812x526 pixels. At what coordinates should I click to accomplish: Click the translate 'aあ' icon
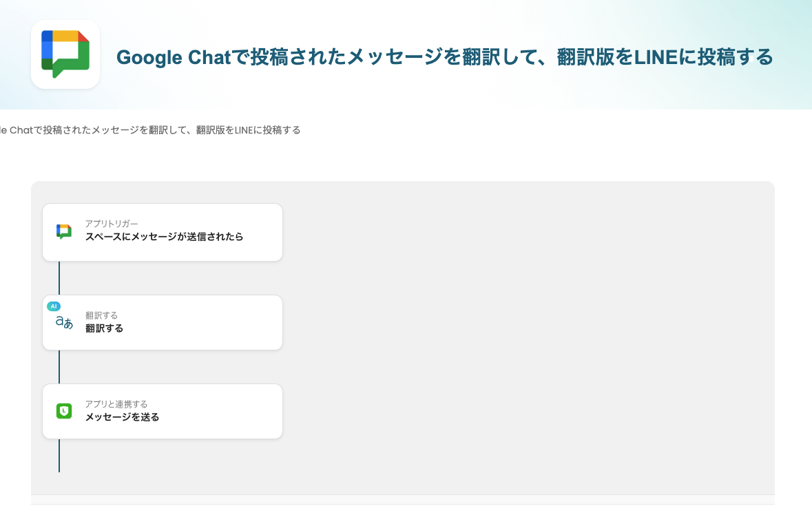(64, 322)
